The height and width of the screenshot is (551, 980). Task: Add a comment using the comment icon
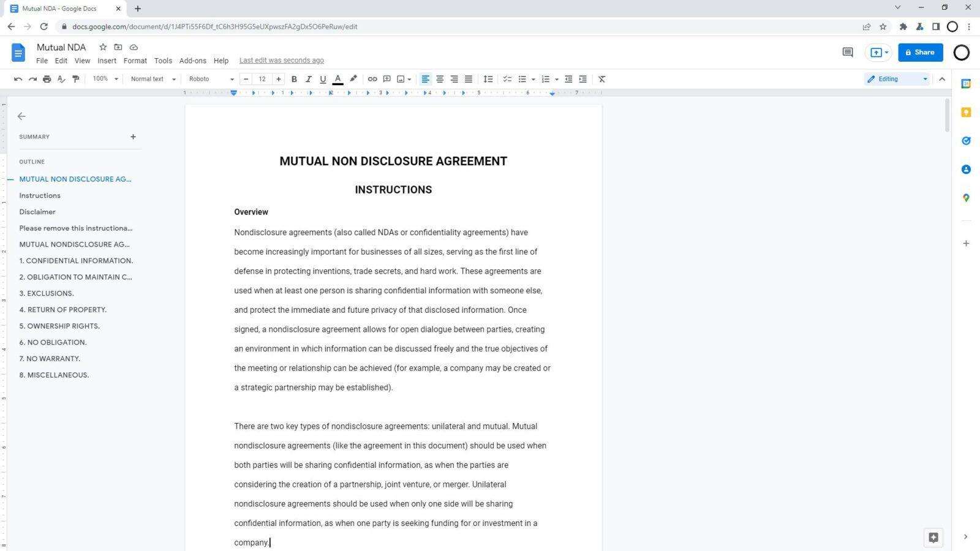click(386, 78)
